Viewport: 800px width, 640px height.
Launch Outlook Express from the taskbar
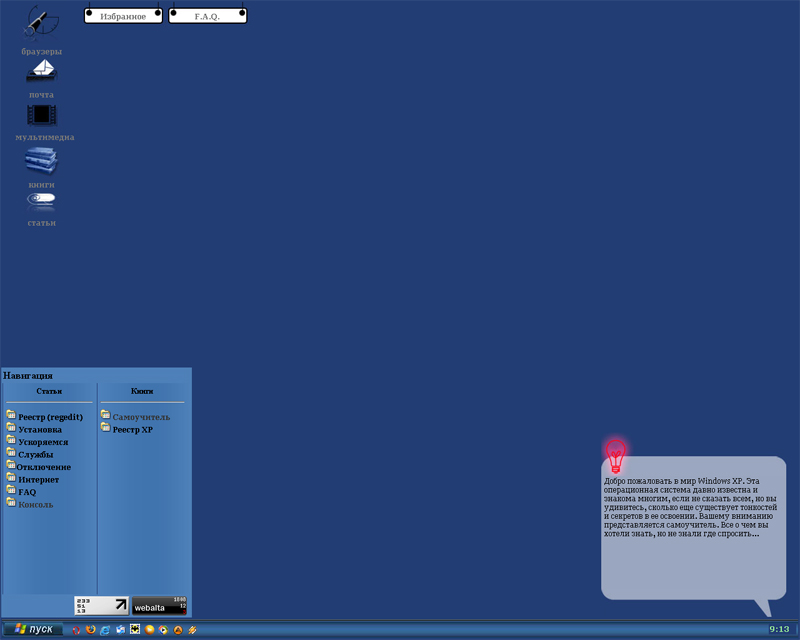pos(120,630)
